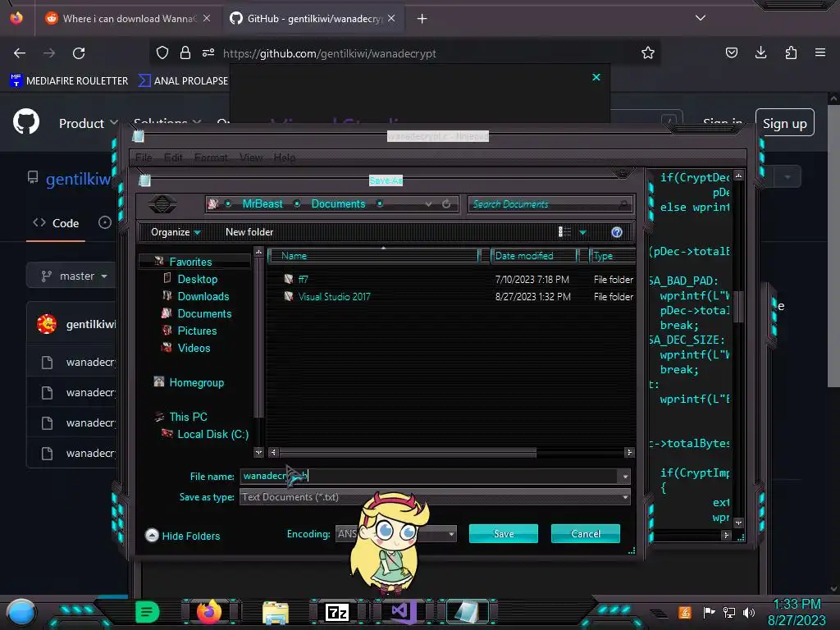
Task: Click the dialog back navigation button
Action: pyautogui.click(x=162, y=204)
